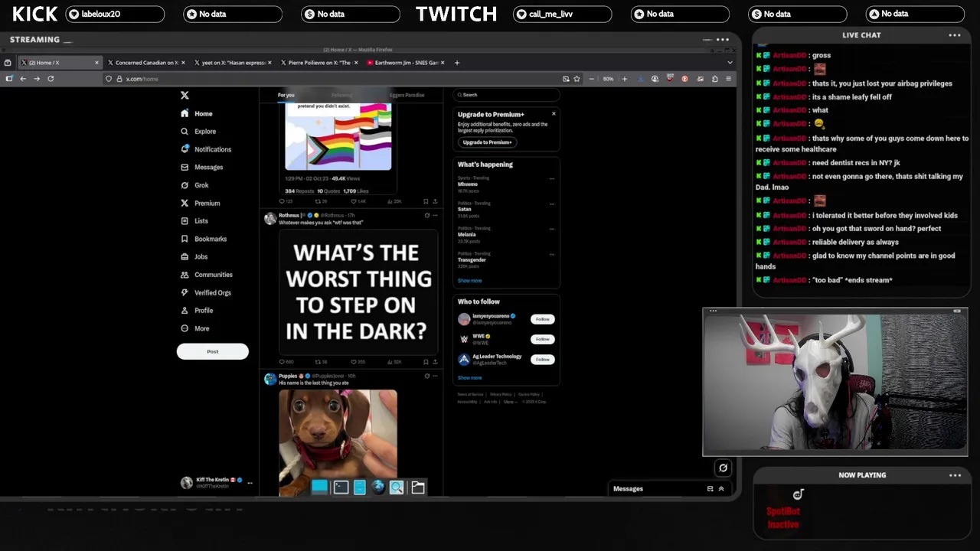Image resolution: width=980 pixels, height=551 pixels.
Task: Open Grok in X sidebar
Action: pyautogui.click(x=194, y=185)
